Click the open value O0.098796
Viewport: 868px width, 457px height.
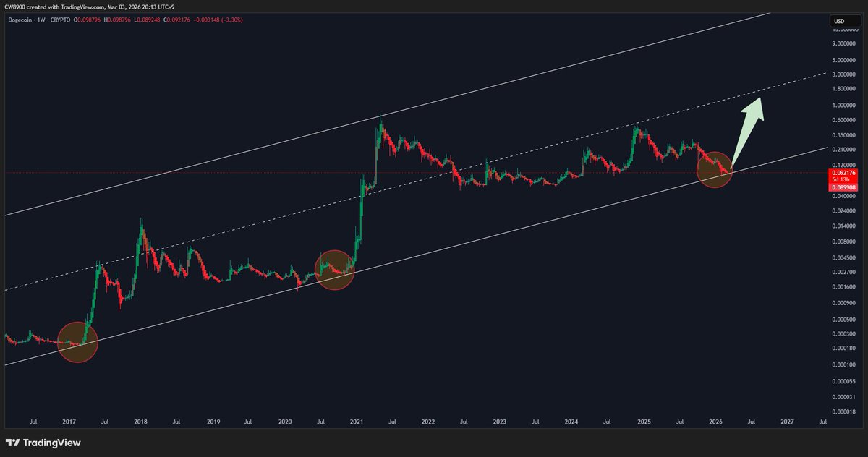(88, 20)
